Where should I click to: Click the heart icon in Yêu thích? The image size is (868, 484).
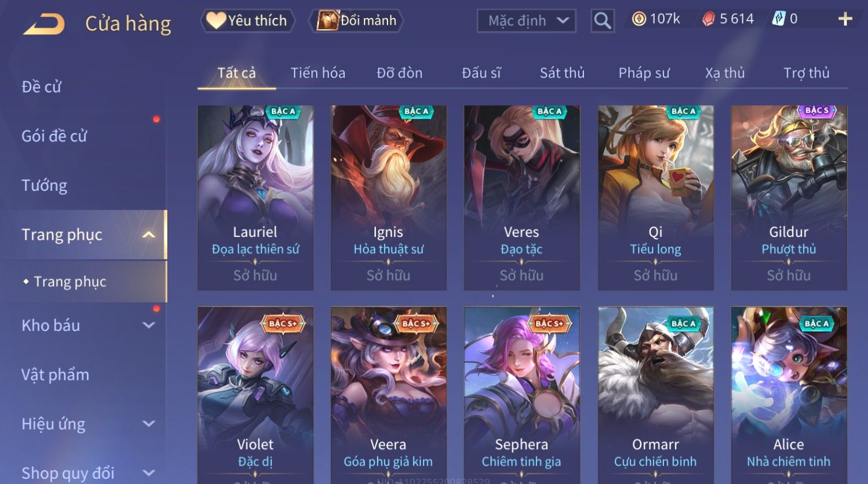pos(216,21)
